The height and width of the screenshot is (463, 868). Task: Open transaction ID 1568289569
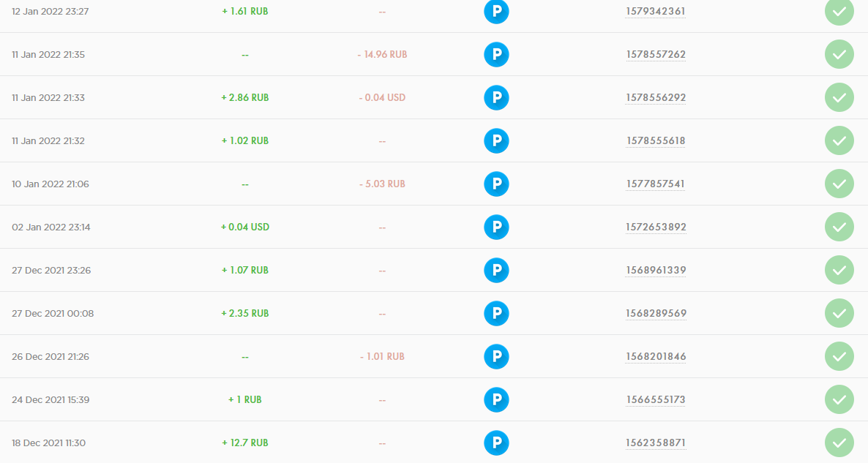tap(656, 313)
